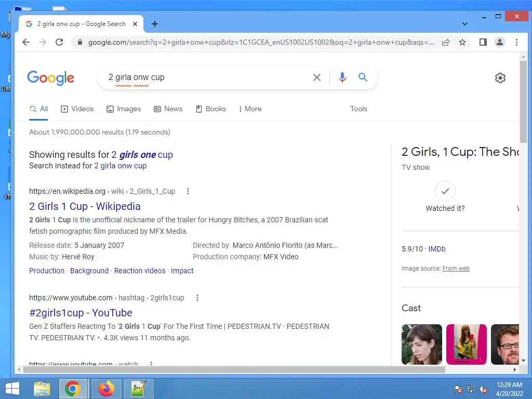Select first cast member photo
This screenshot has width=532, height=399.
click(422, 344)
